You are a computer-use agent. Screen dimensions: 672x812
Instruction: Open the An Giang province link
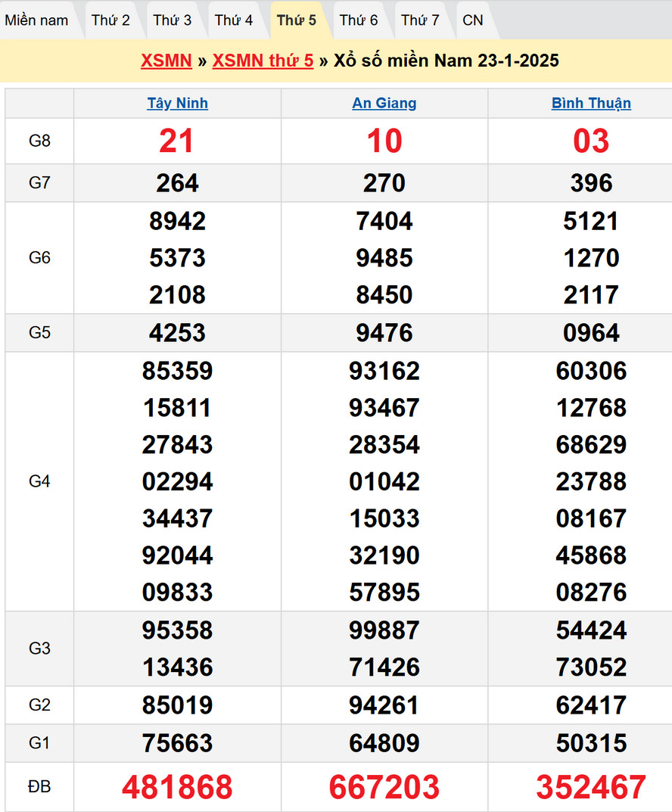tap(384, 104)
